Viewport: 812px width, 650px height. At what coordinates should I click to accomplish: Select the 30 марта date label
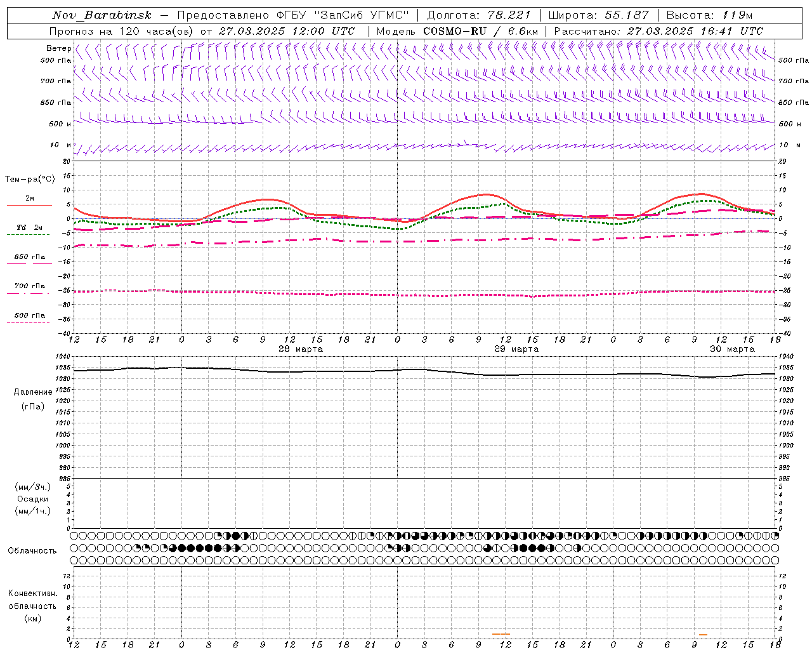pos(732,349)
